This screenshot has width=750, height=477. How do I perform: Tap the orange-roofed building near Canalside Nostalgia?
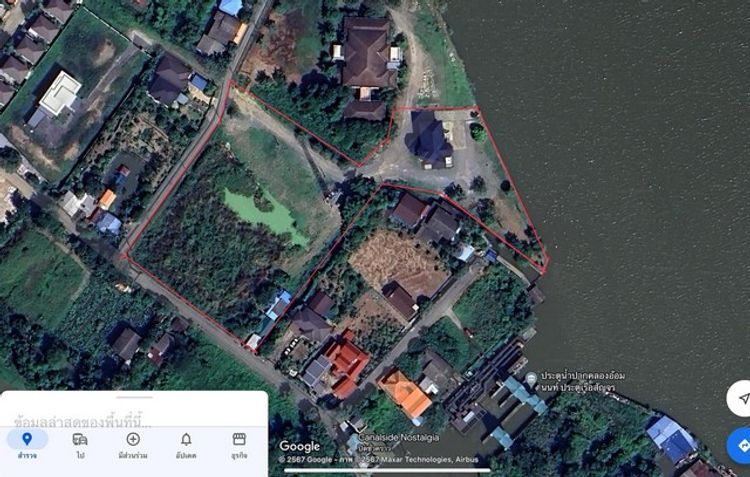pos(405,393)
